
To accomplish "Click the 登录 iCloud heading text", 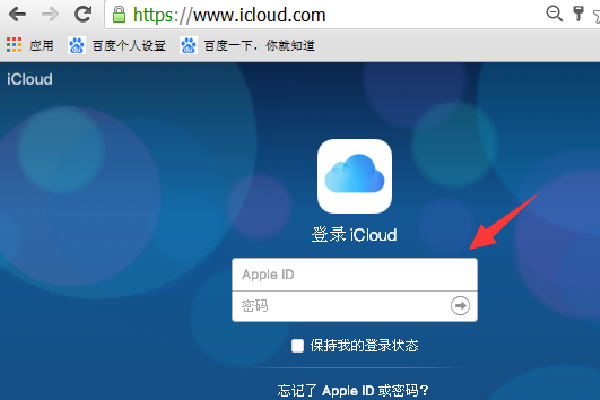I will pyautogui.click(x=354, y=234).
